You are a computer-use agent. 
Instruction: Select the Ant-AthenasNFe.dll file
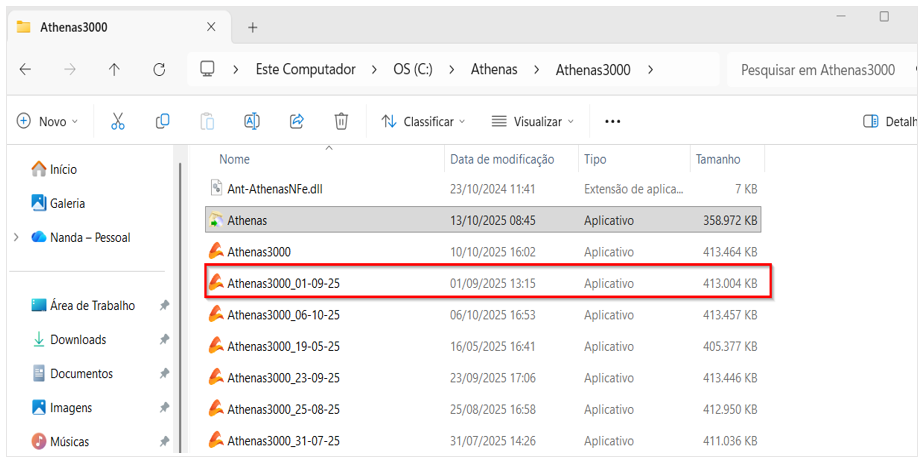coord(275,188)
